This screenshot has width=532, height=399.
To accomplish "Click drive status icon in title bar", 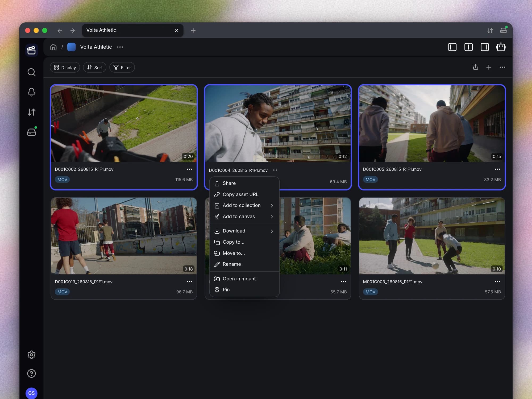I will [x=504, y=30].
